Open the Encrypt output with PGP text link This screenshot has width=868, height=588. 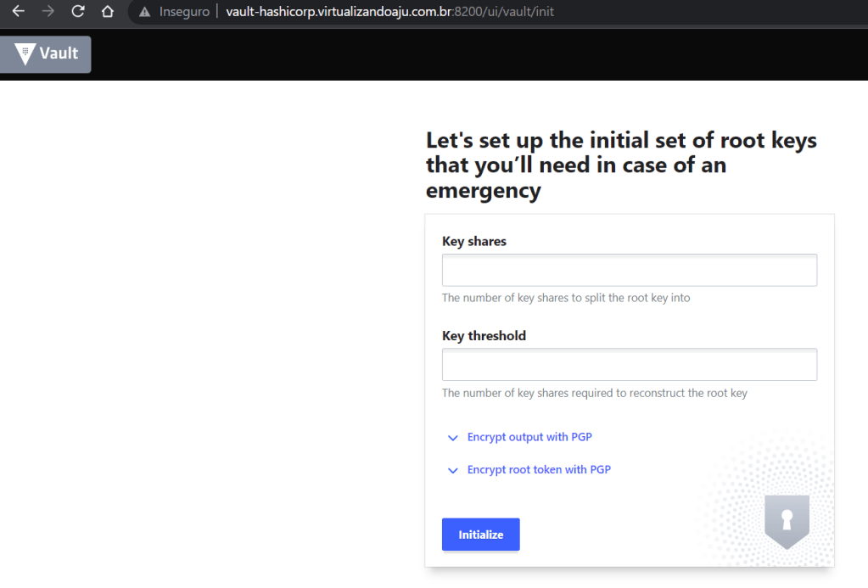point(529,437)
